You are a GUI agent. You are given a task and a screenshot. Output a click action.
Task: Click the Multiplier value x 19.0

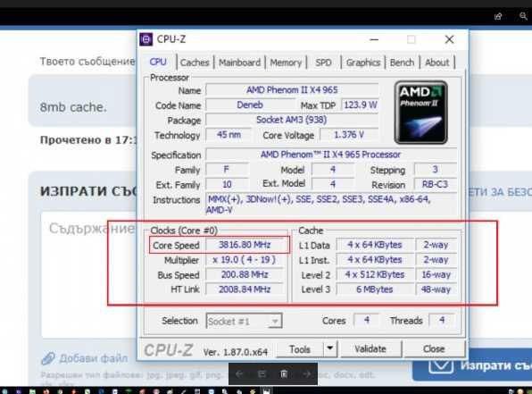(x=245, y=260)
